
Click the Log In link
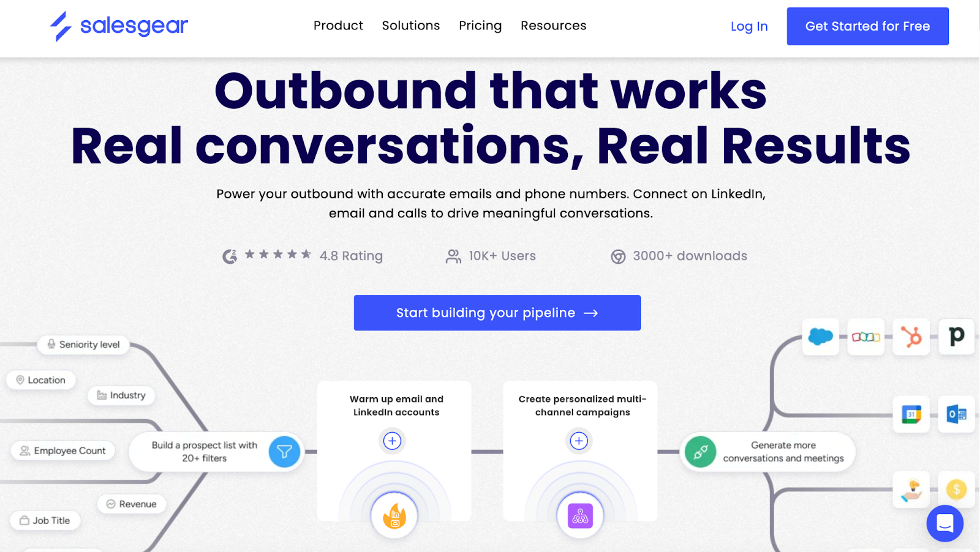(748, 26)
